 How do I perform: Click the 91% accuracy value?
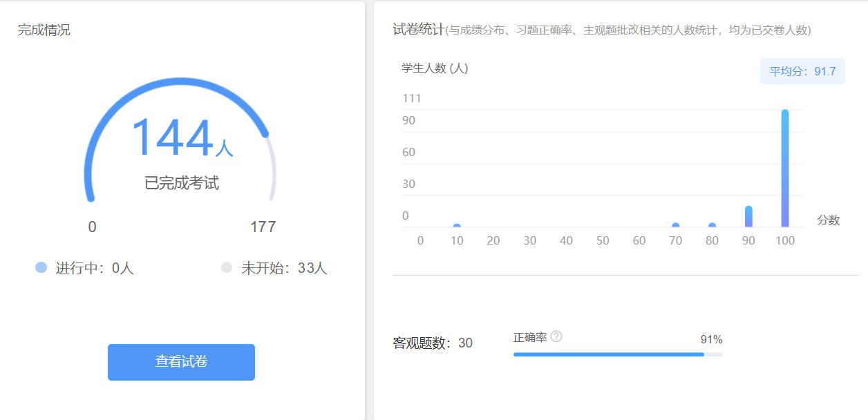(711, 339)
